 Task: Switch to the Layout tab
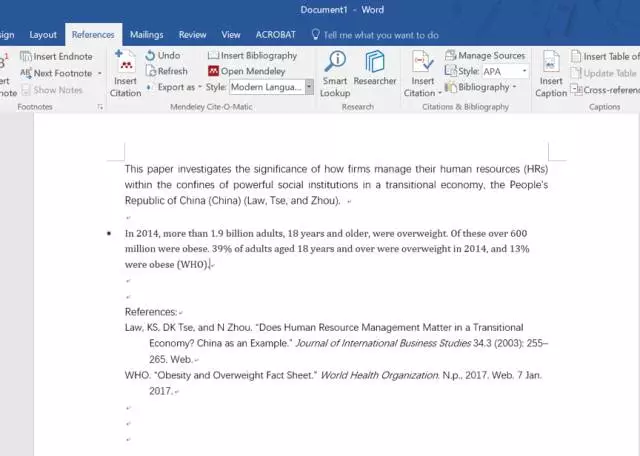43,35
